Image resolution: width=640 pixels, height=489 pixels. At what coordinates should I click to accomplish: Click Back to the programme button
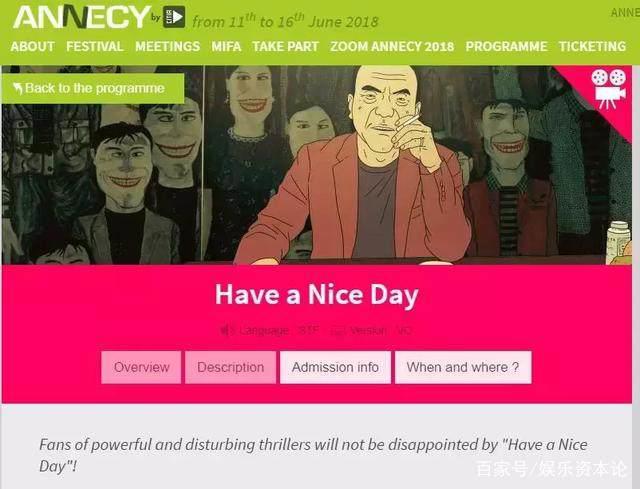tap(93, 88)
